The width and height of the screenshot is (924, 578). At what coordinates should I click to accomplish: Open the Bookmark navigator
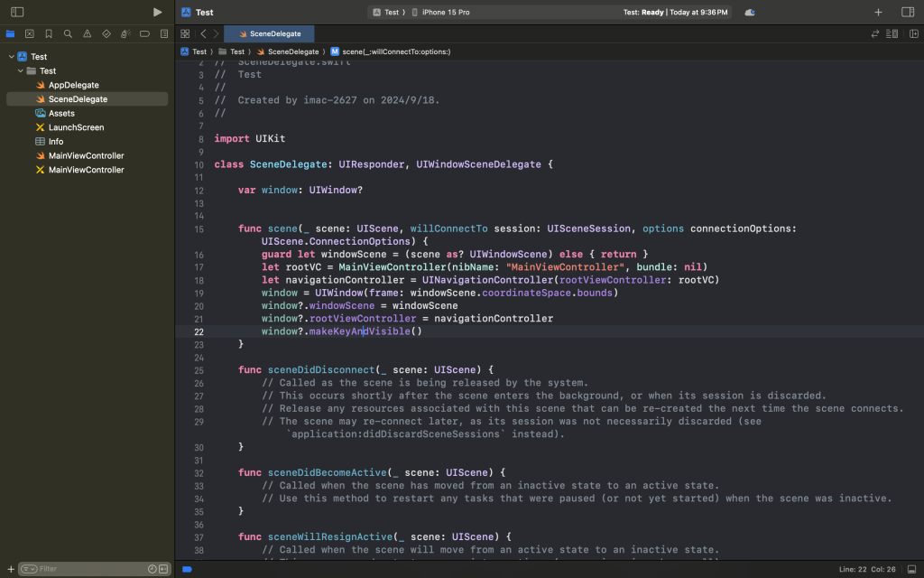pyautogui.click(x=49, y=33)
